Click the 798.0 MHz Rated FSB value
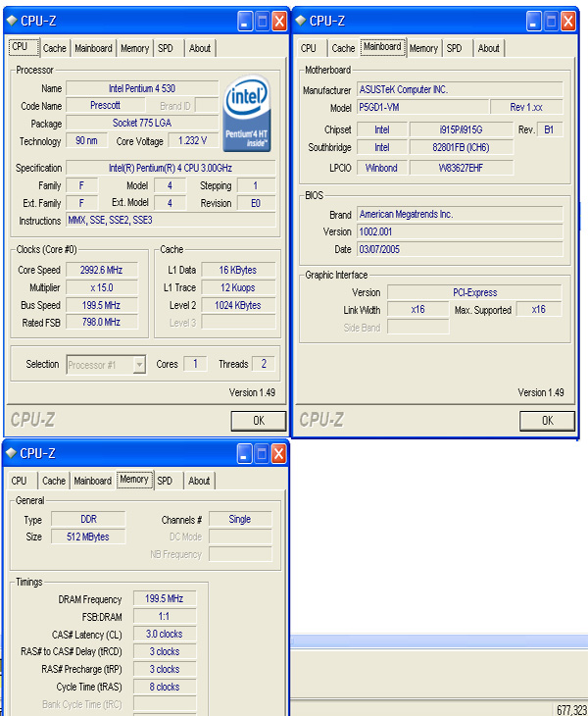588x716 pixels. 101,323
